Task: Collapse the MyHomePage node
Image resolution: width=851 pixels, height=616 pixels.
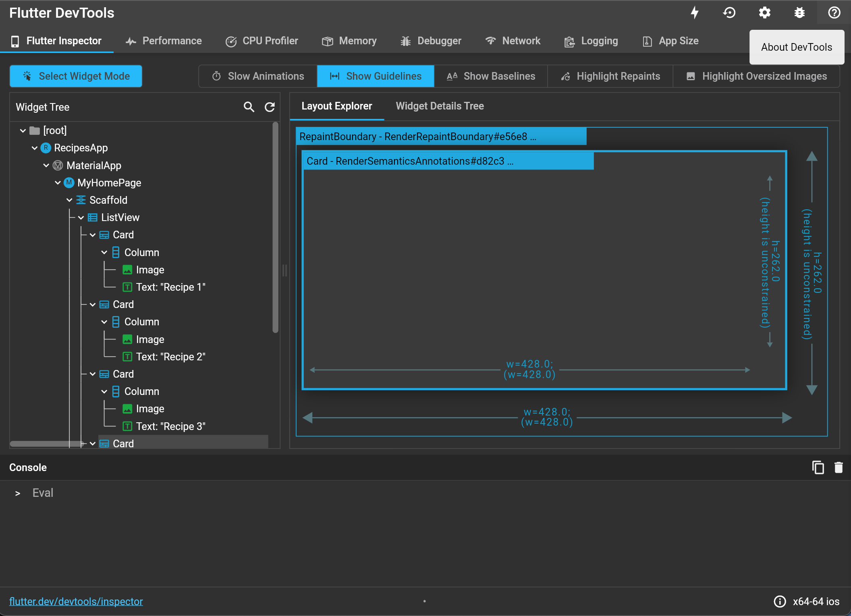Action: pos(58,183)
